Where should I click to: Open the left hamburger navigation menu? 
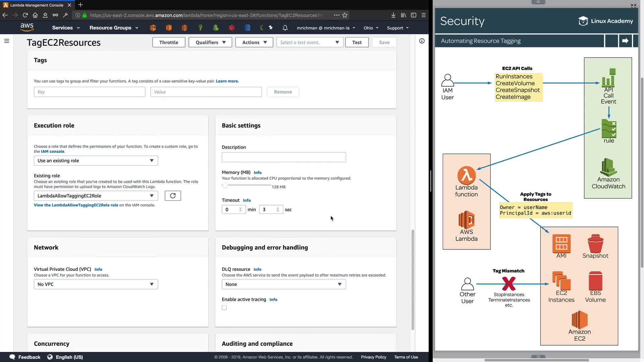click(7, 41)
